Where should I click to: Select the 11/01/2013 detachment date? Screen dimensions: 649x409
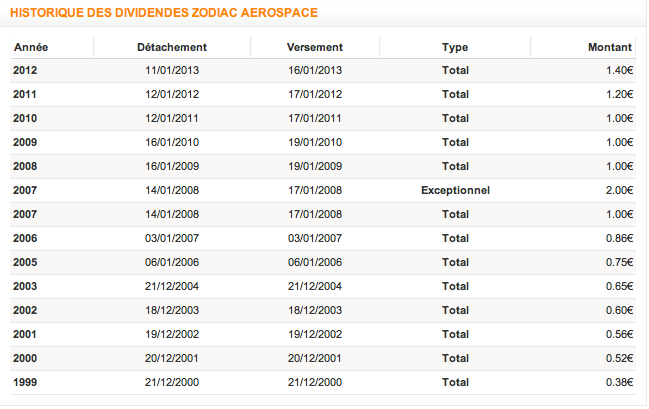pos(172,70)
